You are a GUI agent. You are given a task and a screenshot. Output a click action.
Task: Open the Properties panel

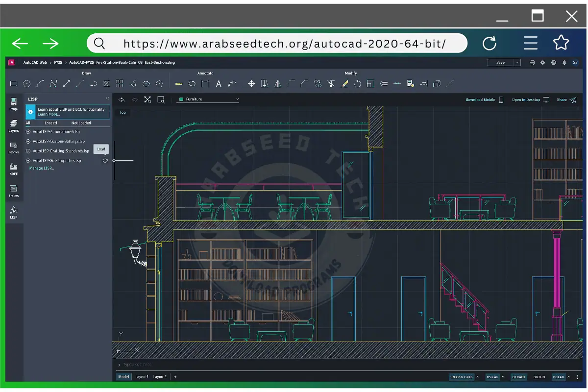[14, 104]
